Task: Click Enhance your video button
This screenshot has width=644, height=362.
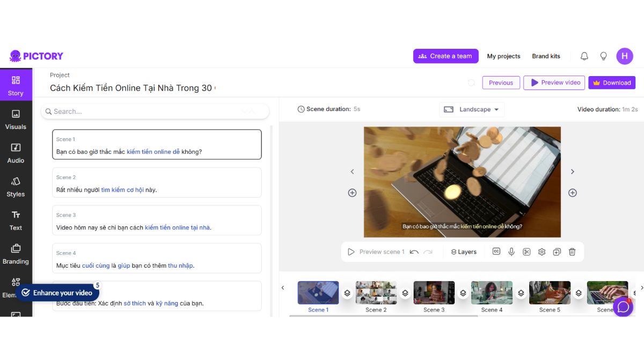Action: [x=57, y=293]
